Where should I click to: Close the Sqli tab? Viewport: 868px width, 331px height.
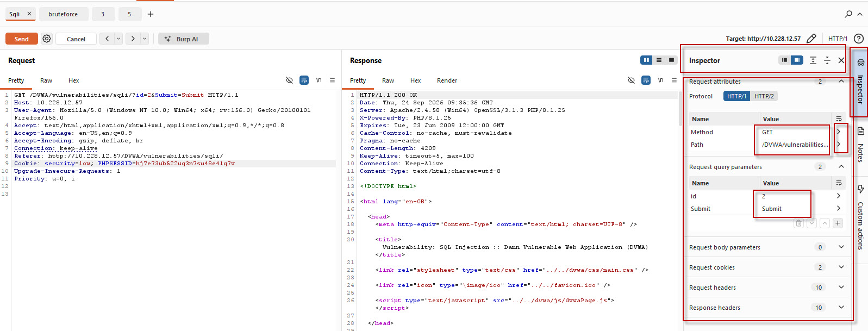29,14
